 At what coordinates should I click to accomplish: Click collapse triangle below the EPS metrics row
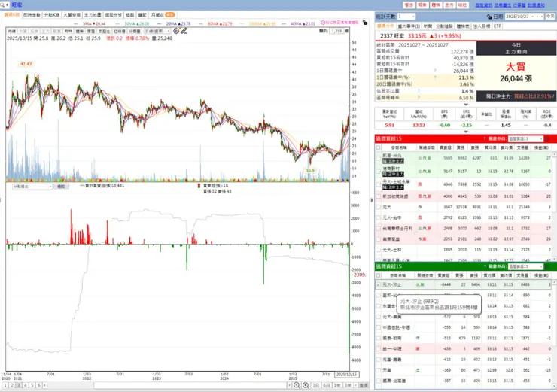tap(466, 132)
